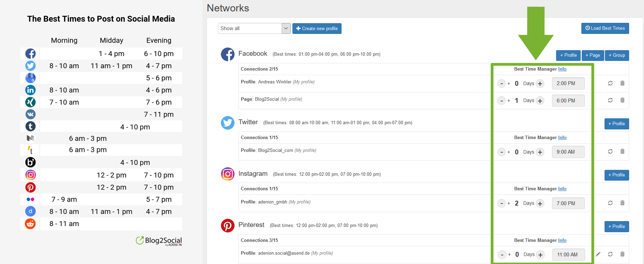Image resolution: width=644 pixels, height=264 pixels.
Task: Refresh the Blog2Social_com Twitter profile
Action: click(x=610, y=152)
